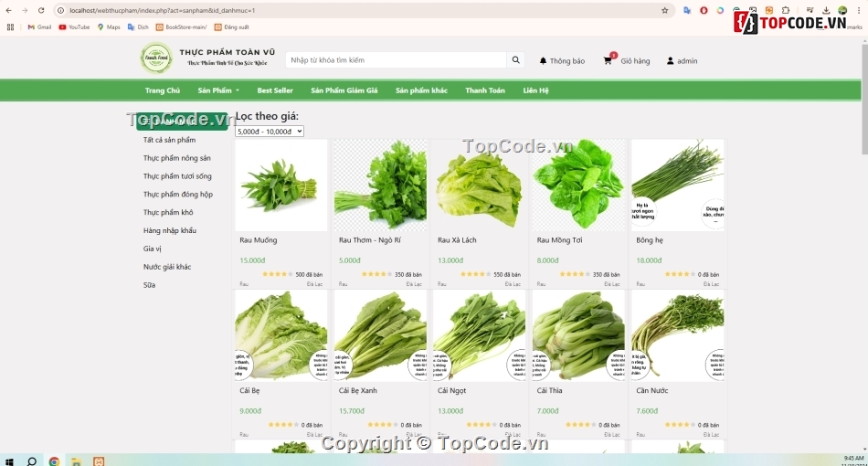Click the Rau Muống product name
This screenshot has height=466, width=868.
point(258,240)
